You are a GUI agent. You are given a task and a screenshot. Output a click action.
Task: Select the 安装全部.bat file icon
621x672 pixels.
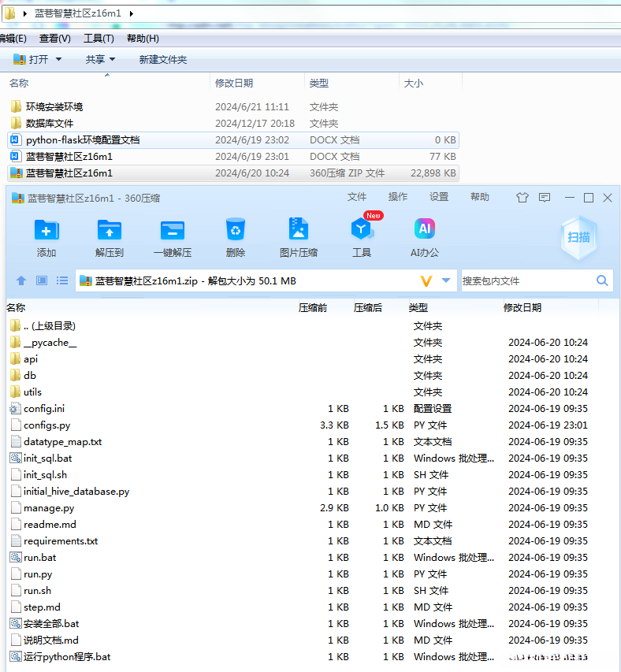coord(16,624)
